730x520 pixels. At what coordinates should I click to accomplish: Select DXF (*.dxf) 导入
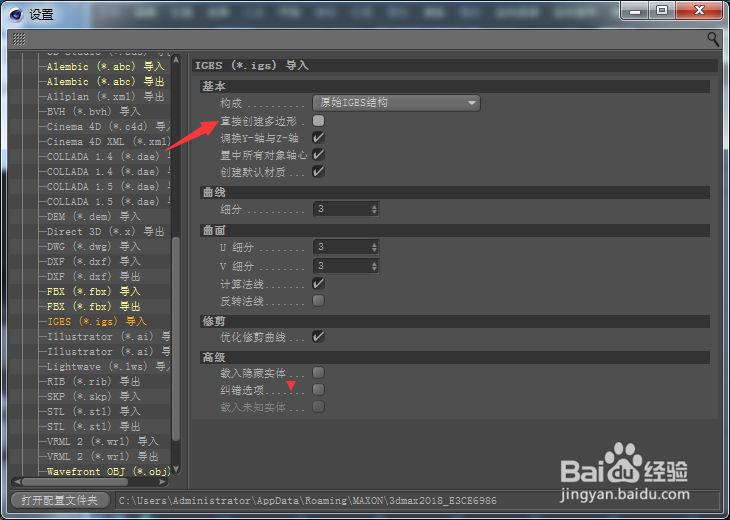(94, 261)
